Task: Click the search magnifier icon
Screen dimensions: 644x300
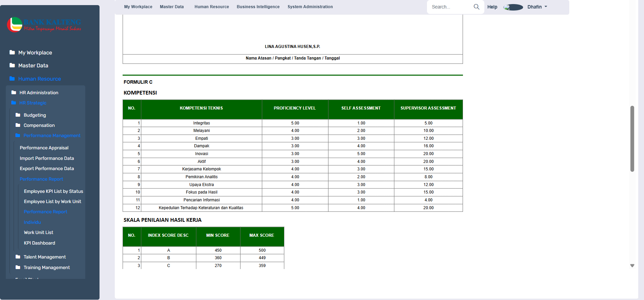Action: pos(477,7)
